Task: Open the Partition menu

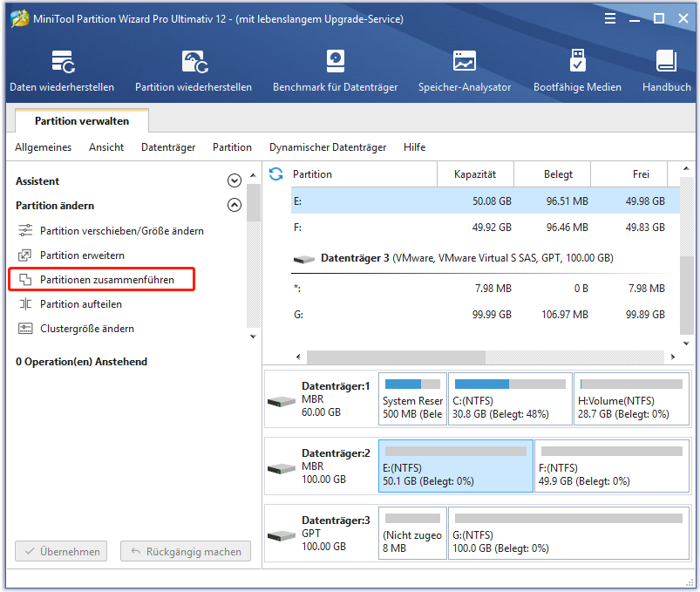Action: coord(232,146)
